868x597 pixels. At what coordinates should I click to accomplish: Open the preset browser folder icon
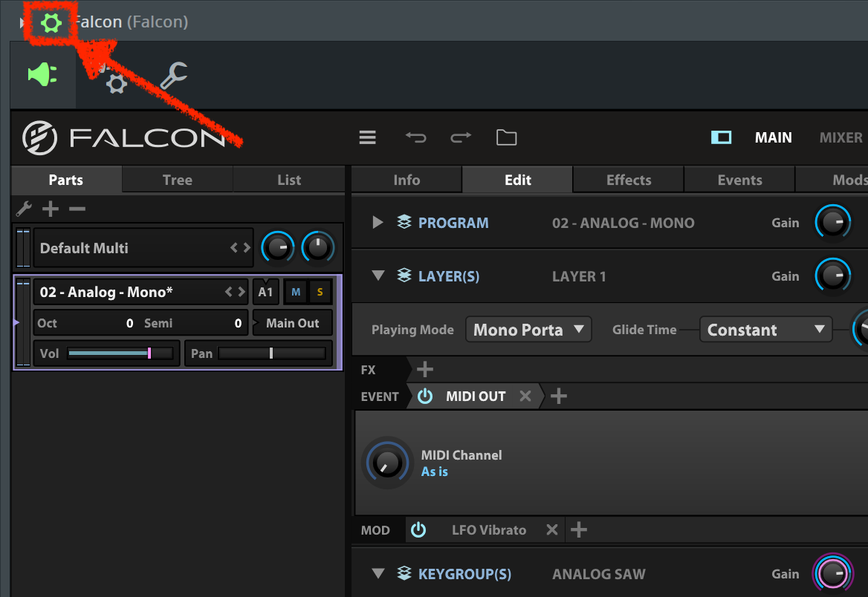[506, 137]
